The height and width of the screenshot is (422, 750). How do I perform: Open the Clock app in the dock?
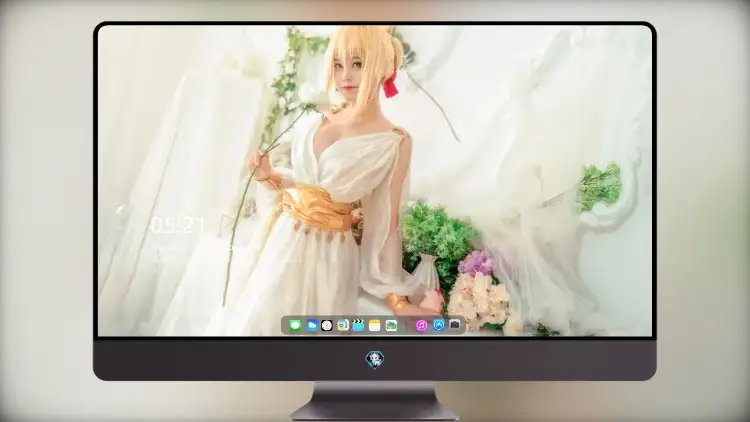point(327,326)
